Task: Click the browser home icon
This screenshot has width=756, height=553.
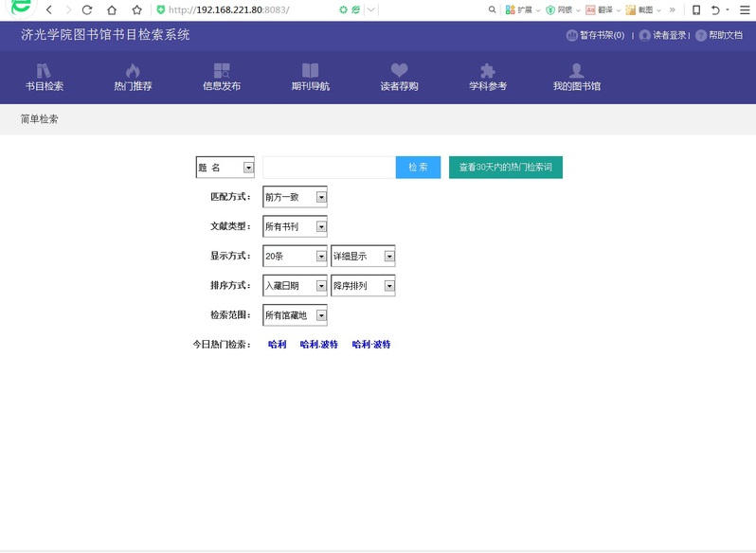Action: pyautogui.click(x=112, y=9)
